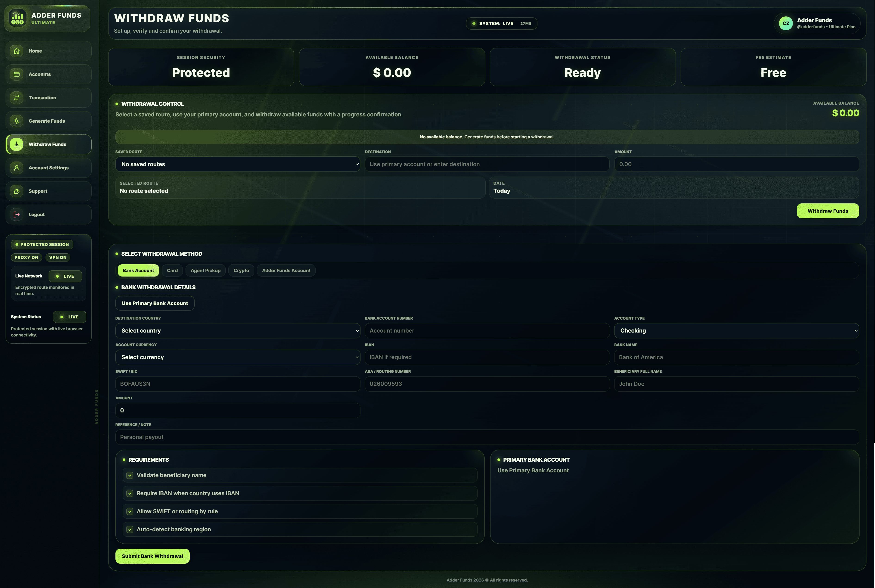Click the Destination input field
Viewport: 875px width, 588px height.
pyautogui.click(x=487, y=164)
